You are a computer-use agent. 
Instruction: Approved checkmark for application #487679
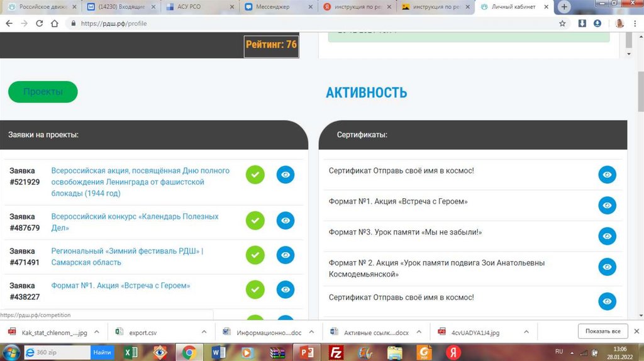255,221
